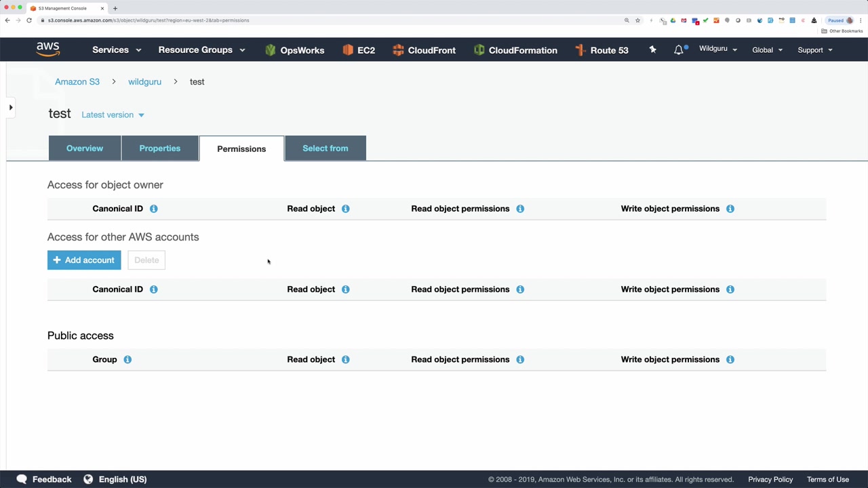Screen dimensions: 868x488
Task: Click the Add account button
Action: [84, 260]
